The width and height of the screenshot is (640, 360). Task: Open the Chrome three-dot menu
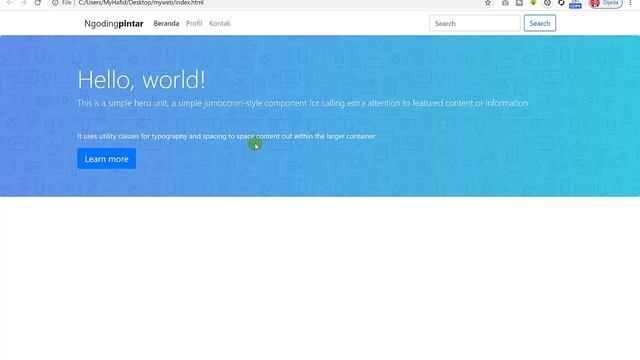(x=630, y=3)
